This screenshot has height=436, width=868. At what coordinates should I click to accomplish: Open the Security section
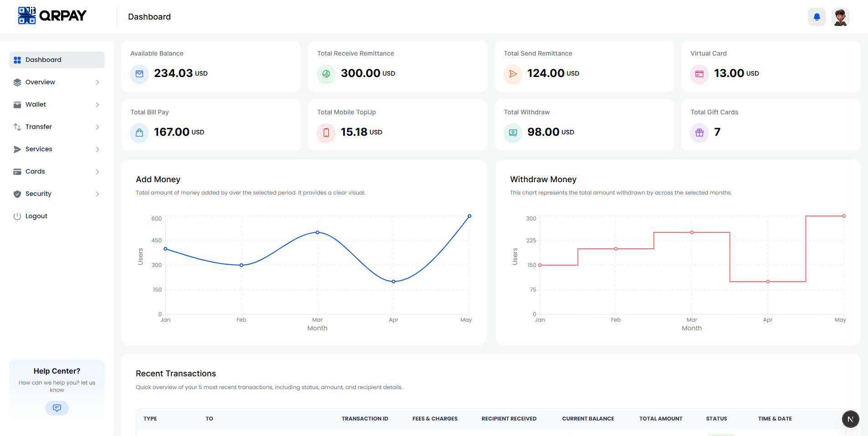pos(56,194)
